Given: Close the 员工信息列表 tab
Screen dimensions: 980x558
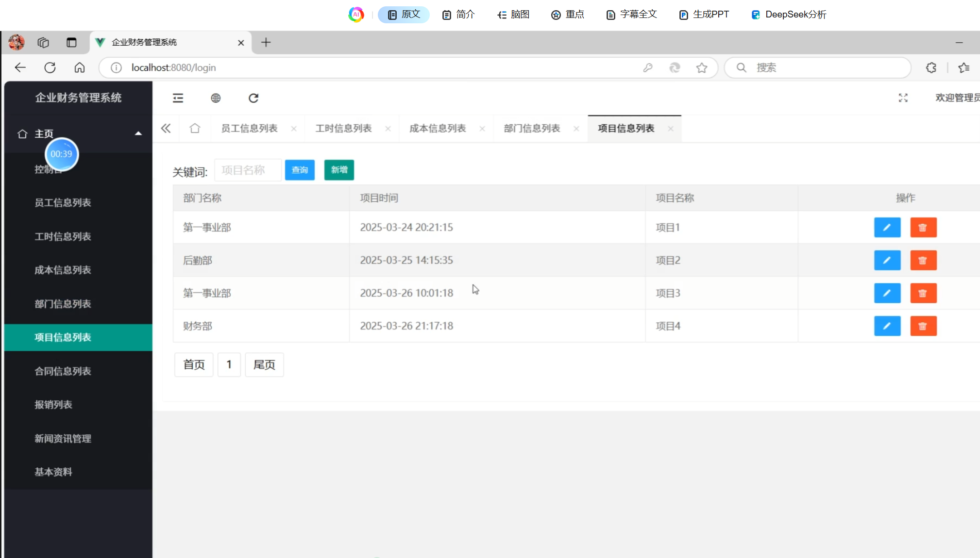Looking at the screenshot, I should pos(294,129).
